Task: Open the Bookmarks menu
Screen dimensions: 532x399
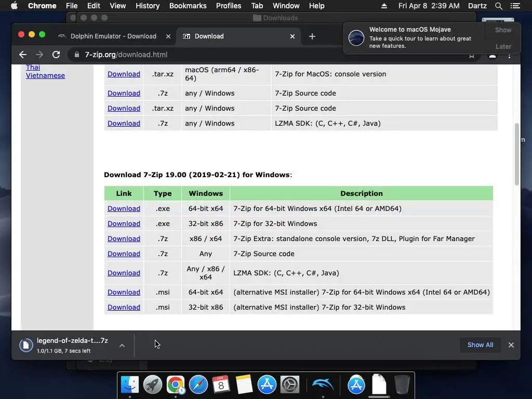Action: (x=188, y=6)
